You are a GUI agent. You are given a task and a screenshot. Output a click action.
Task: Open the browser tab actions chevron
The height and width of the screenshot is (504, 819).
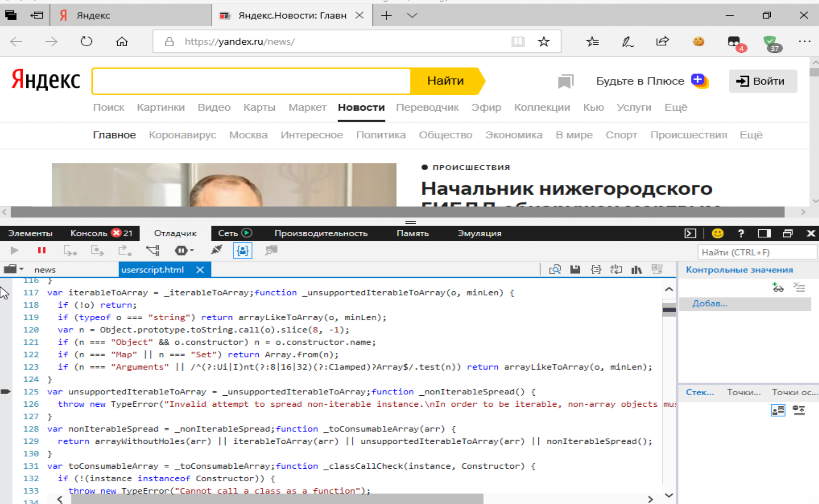click(x=412, y=15)
